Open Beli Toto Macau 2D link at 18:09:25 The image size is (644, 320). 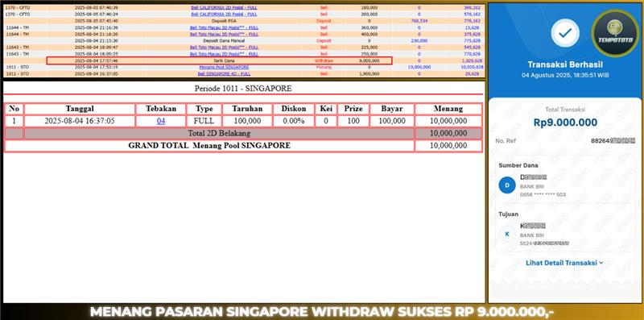[x=225, y=54]
